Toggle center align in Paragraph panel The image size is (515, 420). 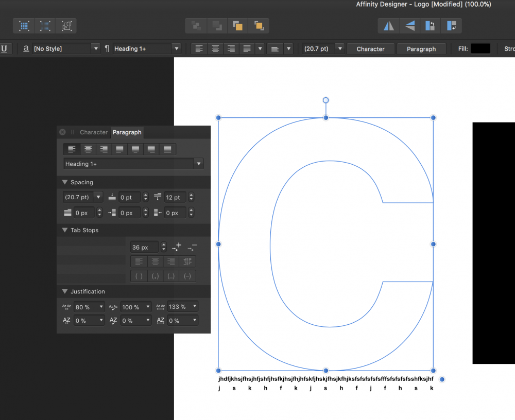[88, 149]
